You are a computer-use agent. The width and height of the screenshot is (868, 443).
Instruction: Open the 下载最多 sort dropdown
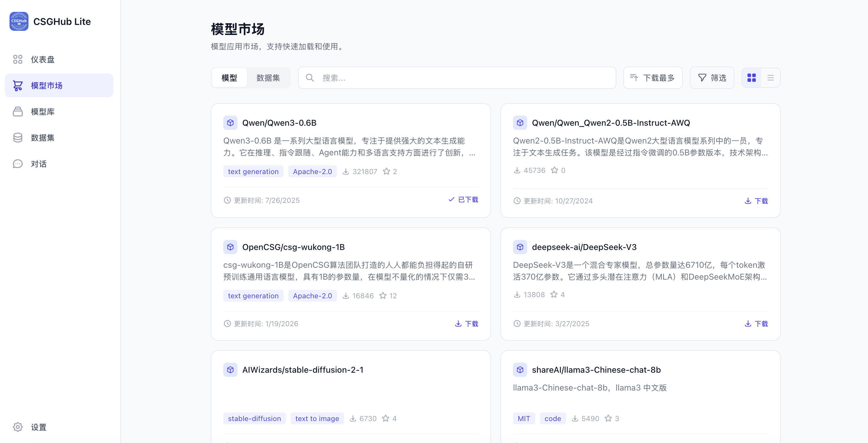[653, 78]
